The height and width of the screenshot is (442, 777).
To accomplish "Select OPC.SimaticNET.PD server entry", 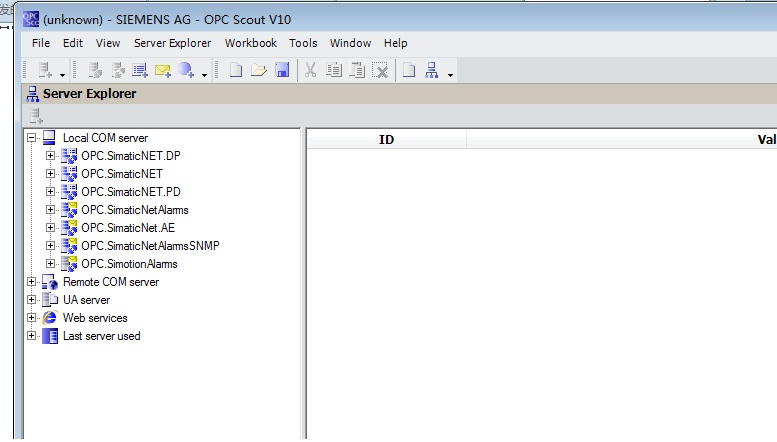I will [x=131, y=191].
